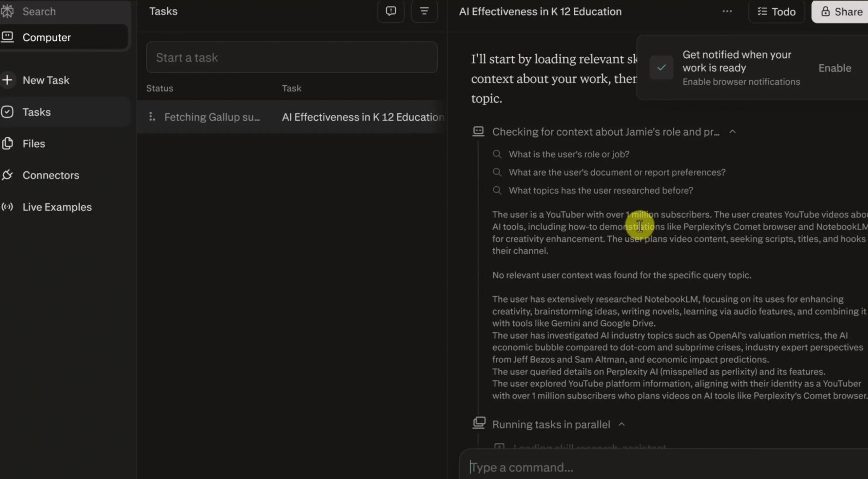Open the three-dot more options menu
This screenshot has height=479, width=868.
pos(727,11)
